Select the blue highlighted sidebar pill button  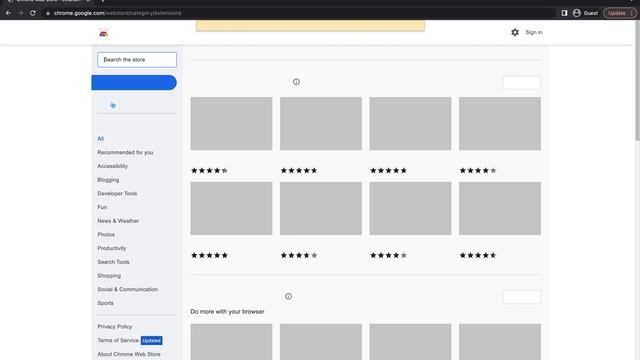tap(134, 82)
